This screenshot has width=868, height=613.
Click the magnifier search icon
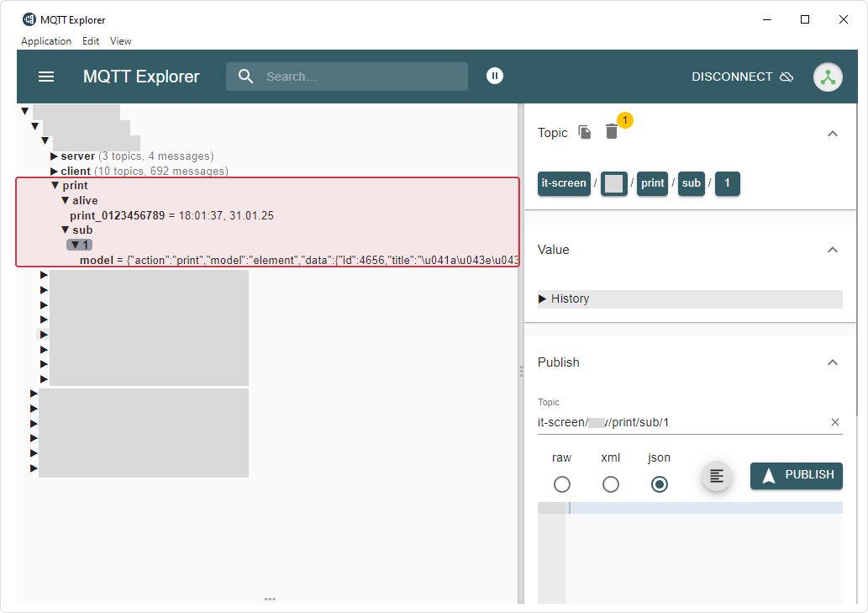click(245, 77)
